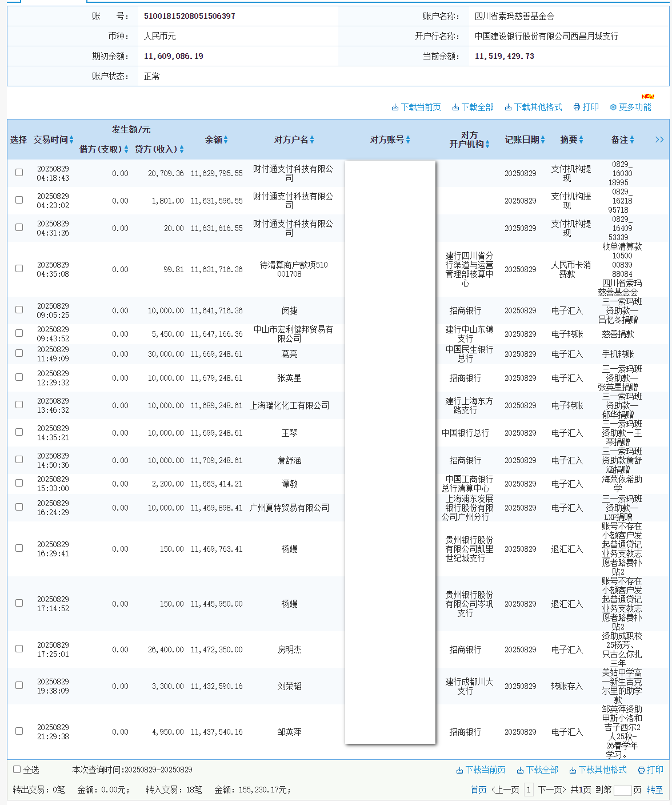This screenshot has width=672, height=805.
Task: Tick checkbox for 广州夏特贸易 transaction
Action: [19, 507]
